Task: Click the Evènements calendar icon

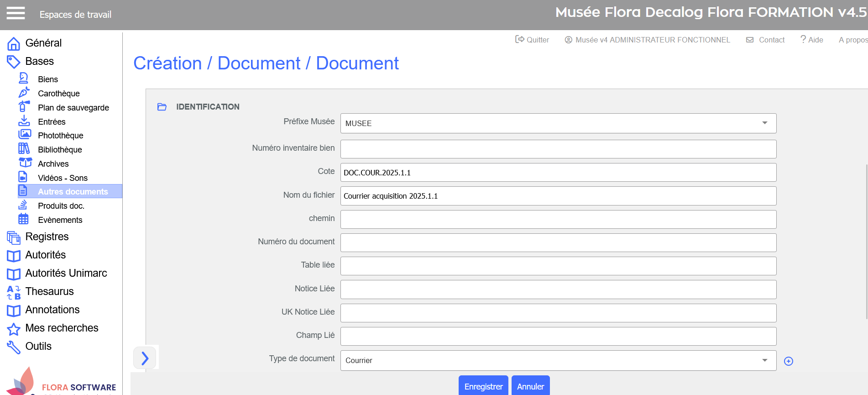Action: tap(23, 219)
